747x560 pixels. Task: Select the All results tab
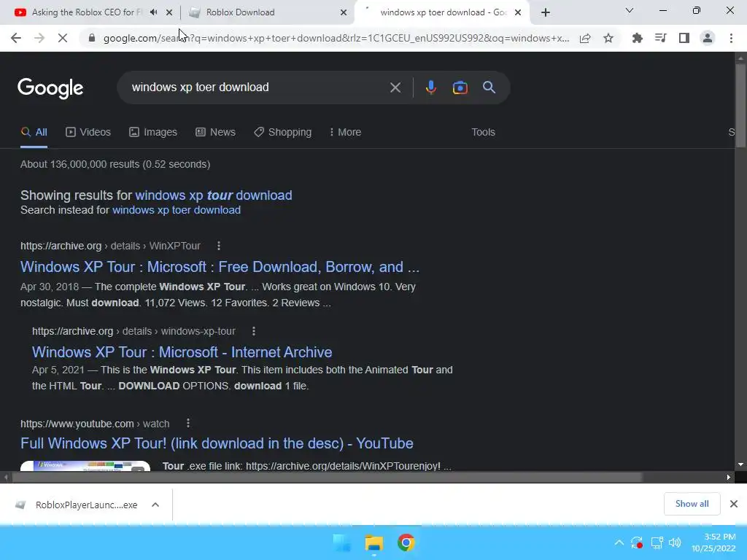[x=34, y=132]
